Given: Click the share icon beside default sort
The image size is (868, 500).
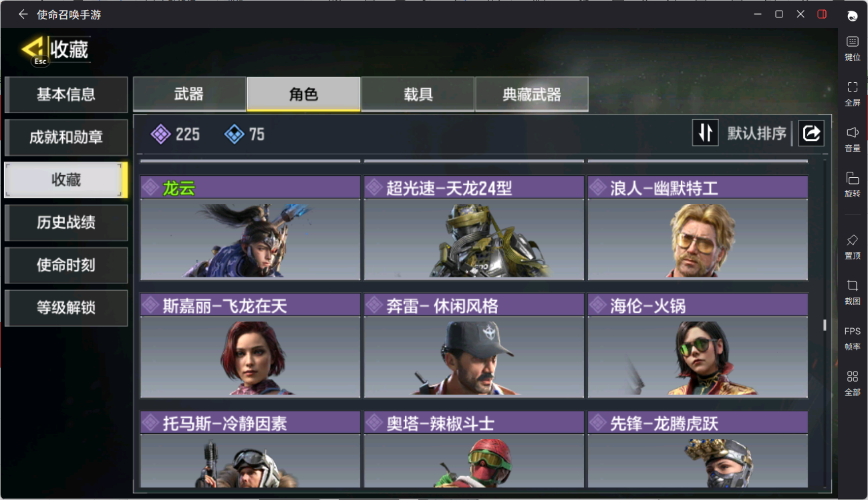Looking at the screenshot, I should [811, 133].
